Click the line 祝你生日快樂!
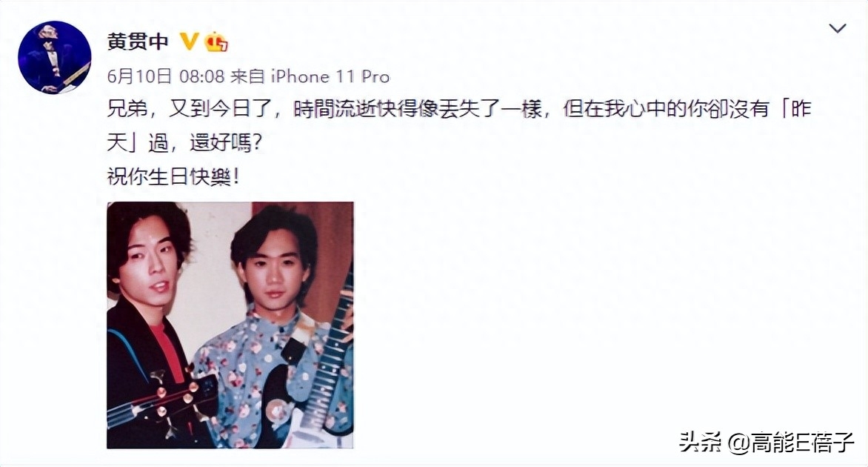 (x=173, y=176)
